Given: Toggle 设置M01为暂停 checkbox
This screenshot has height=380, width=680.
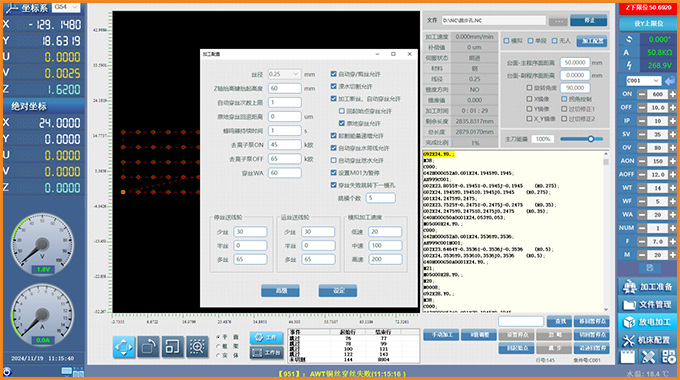Looking at the screenshot, I should [333, 173].
